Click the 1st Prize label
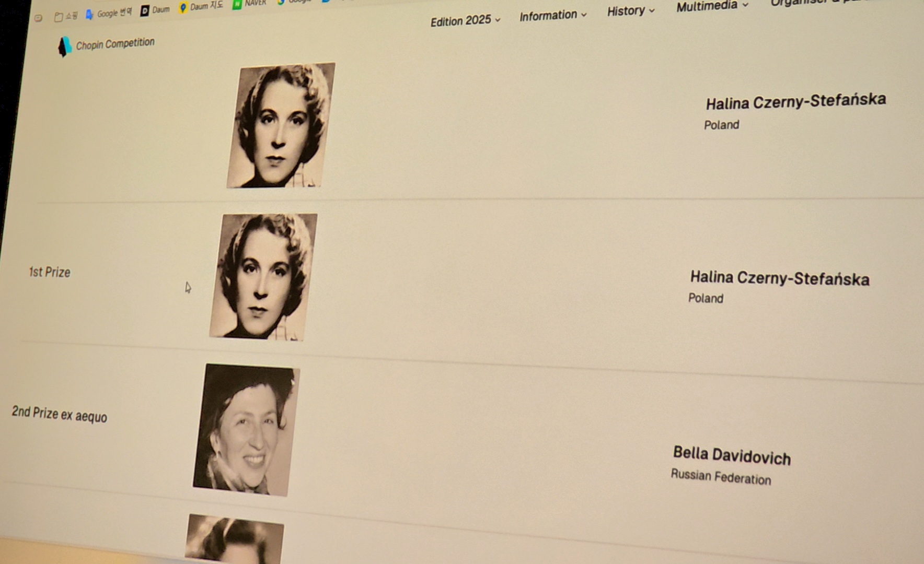 click(50, 272)
